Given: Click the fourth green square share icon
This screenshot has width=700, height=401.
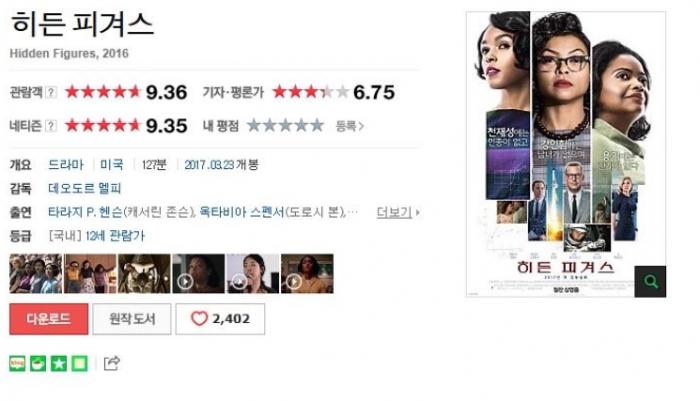Looking at the screenshot, I should pyautogui.click(x=79, y=363).
